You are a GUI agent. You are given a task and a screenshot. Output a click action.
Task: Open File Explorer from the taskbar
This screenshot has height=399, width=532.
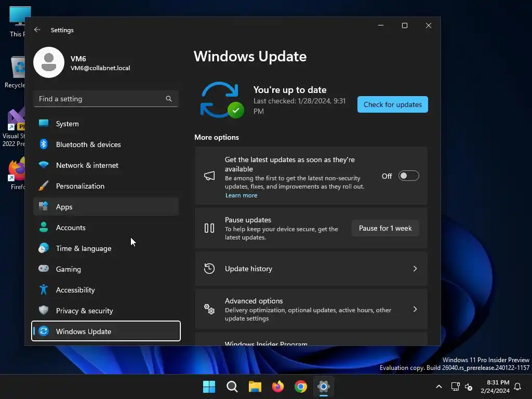[x=255, y=387]
